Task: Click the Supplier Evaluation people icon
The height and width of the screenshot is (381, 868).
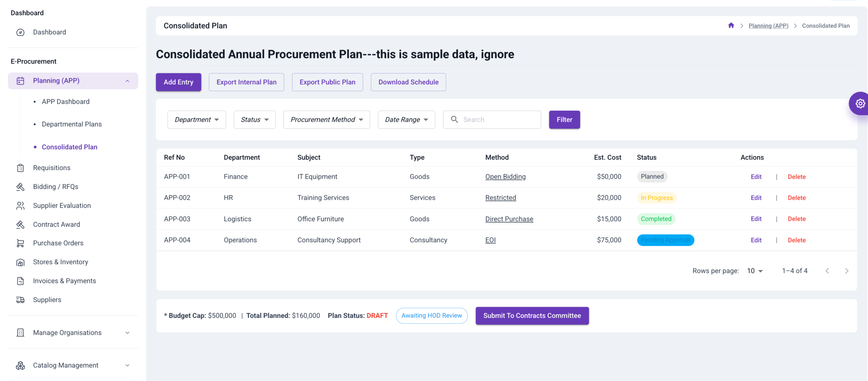Action: (20, 206)
